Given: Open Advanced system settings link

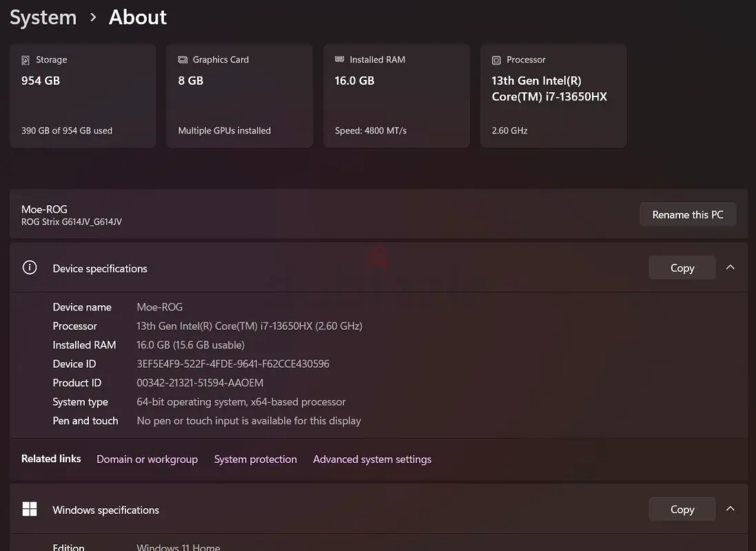Looking at the screenshot, I should (x=372, y=459).
